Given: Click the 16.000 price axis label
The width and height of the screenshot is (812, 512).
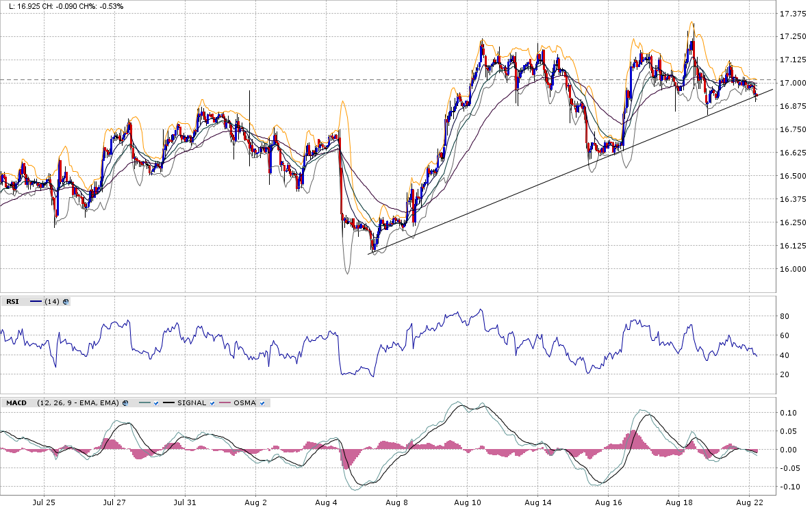Looking at the screenshot, I should [x=792, y=269].
